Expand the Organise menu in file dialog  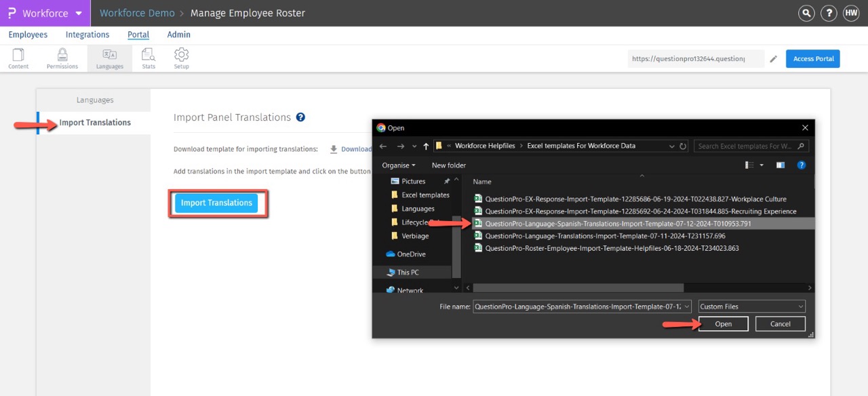coord(399,165)
